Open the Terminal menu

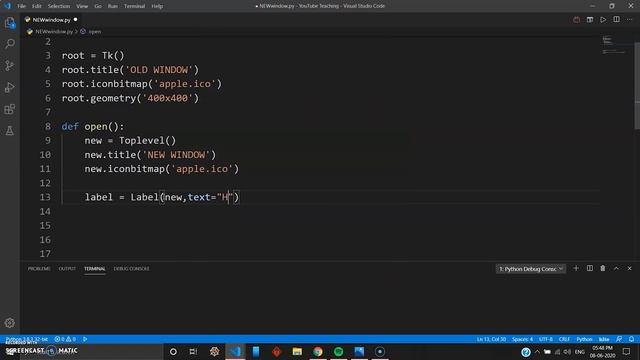(x=134, y=6)
